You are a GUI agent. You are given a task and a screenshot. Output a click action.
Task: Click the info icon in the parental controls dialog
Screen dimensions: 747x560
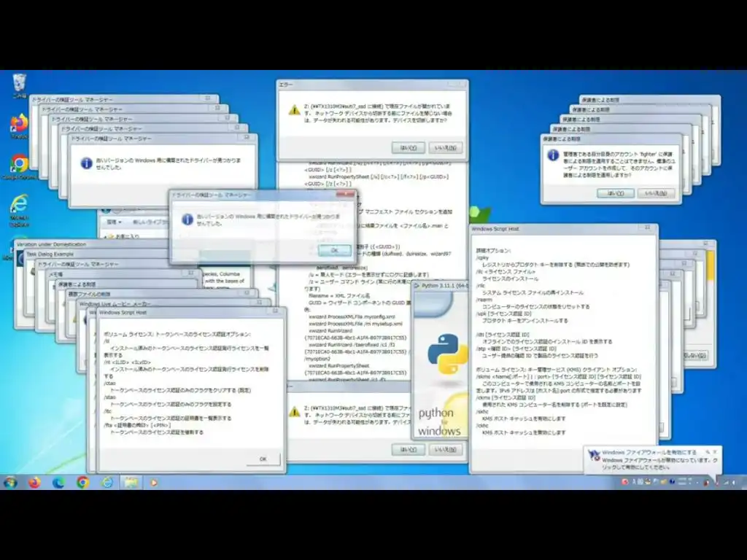[553, 155]
